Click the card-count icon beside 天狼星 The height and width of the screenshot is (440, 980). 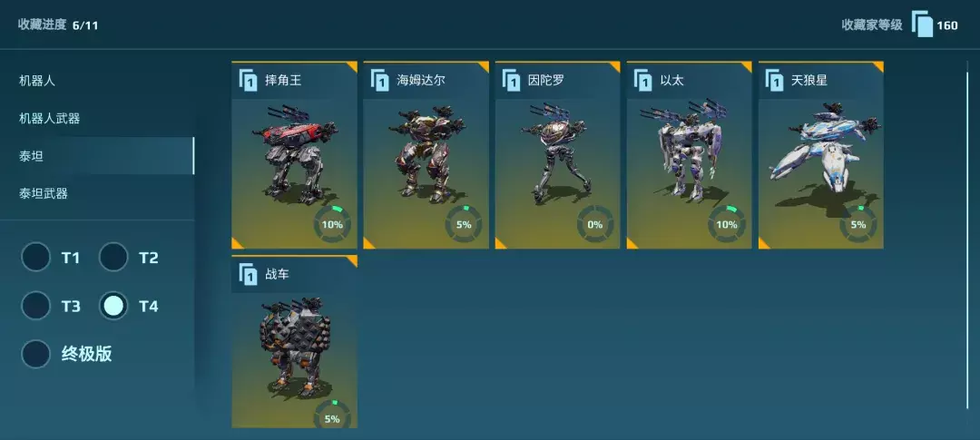(775, 81)
